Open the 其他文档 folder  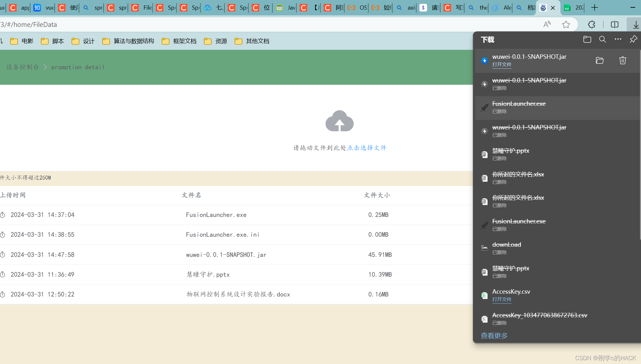[257, 41]
